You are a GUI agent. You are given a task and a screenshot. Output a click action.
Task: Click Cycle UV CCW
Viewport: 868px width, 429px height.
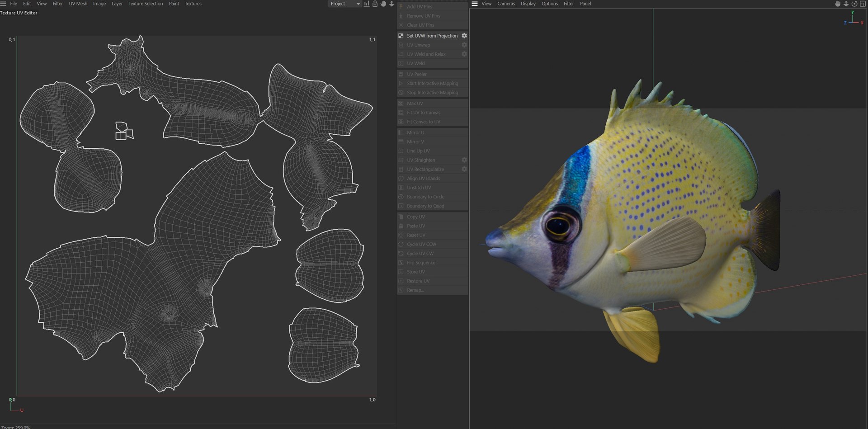(432, 244)
